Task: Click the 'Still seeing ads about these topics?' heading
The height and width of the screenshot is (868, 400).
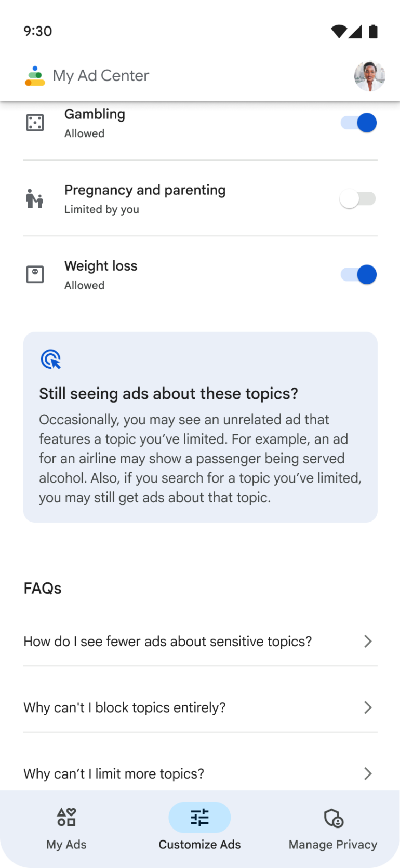Action: [x=168, y=393]
